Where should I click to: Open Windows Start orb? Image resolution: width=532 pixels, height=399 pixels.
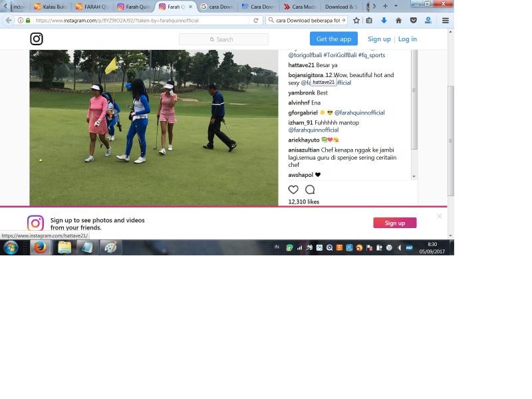tap(11, 247)
